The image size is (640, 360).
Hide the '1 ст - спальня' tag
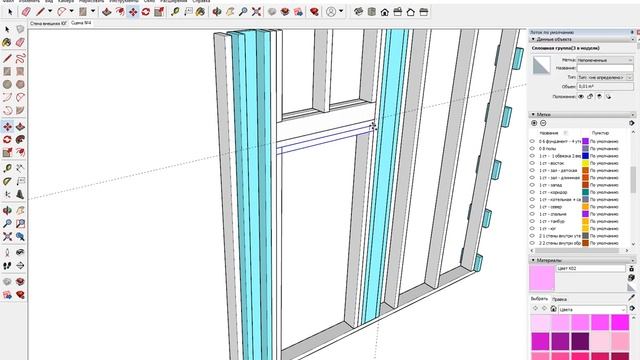pos(532,214)
